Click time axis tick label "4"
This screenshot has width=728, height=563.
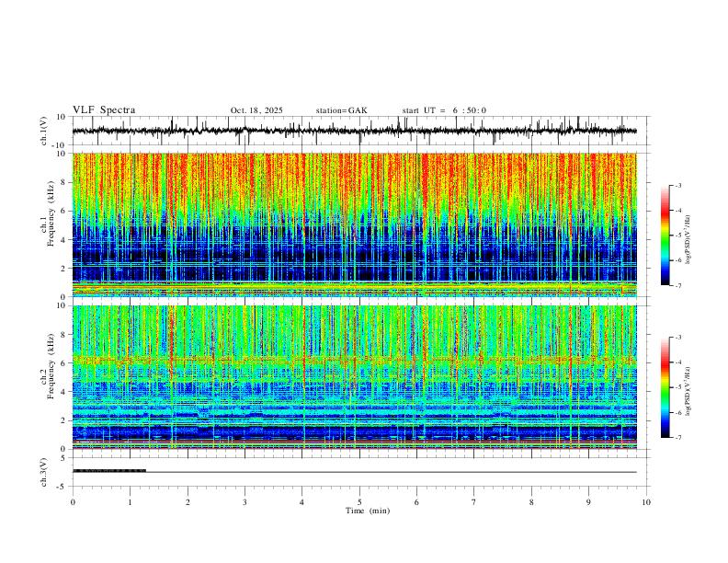click(301, 502)
